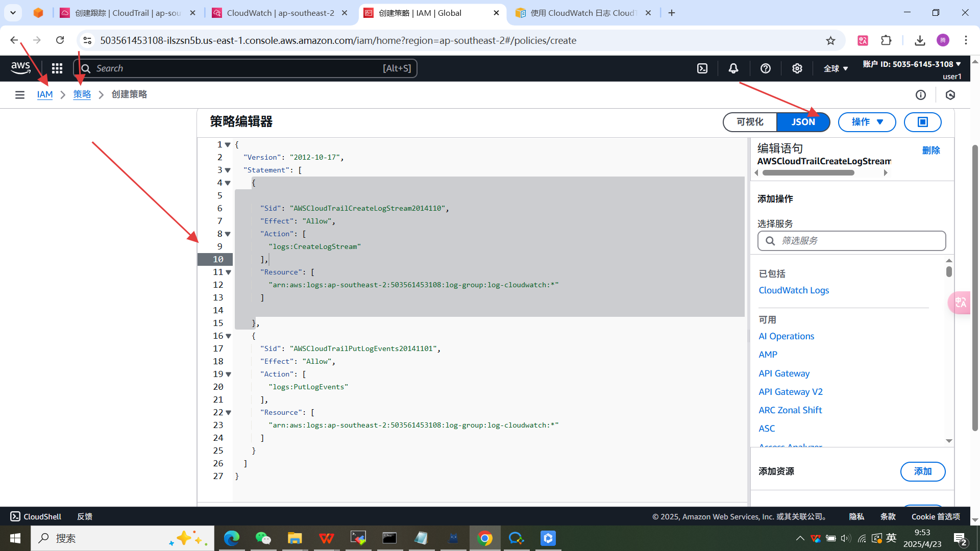Toggle the editor fullscreen panel button
The image size is (980, 551).
tap(922, 122)
